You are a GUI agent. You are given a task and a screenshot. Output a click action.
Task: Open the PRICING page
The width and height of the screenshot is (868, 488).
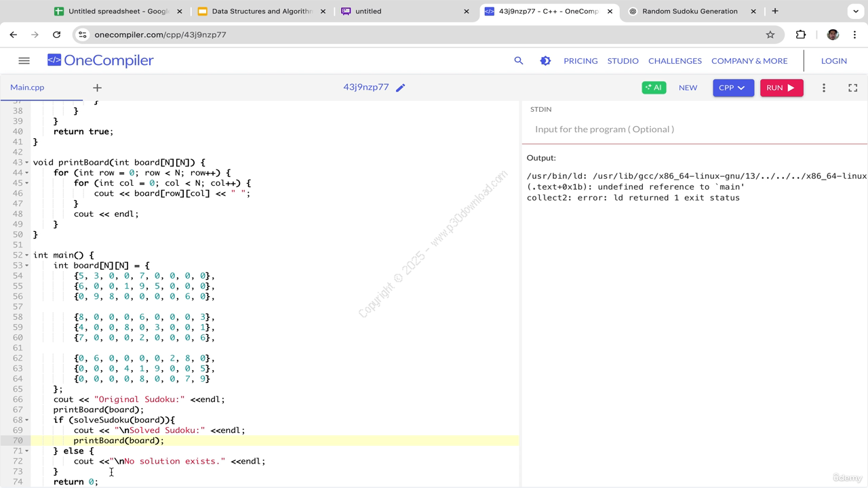click(580, 60)
